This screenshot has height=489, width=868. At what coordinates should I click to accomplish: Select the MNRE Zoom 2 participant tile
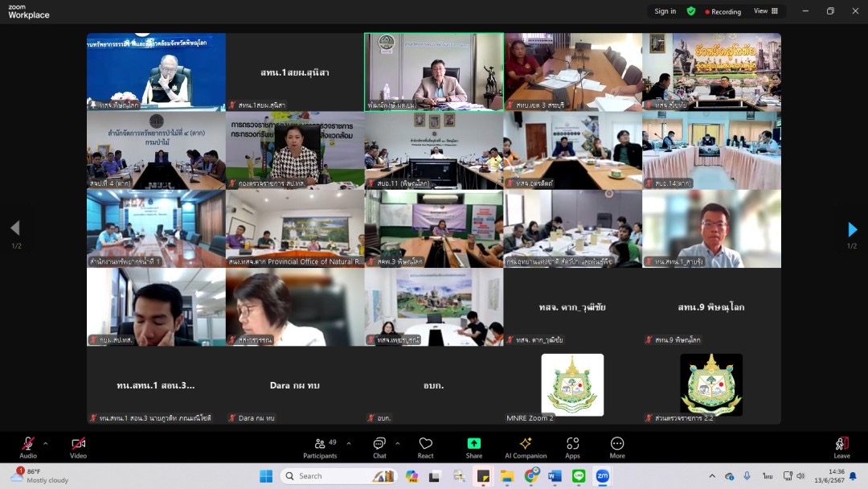(x=572, y=385)
